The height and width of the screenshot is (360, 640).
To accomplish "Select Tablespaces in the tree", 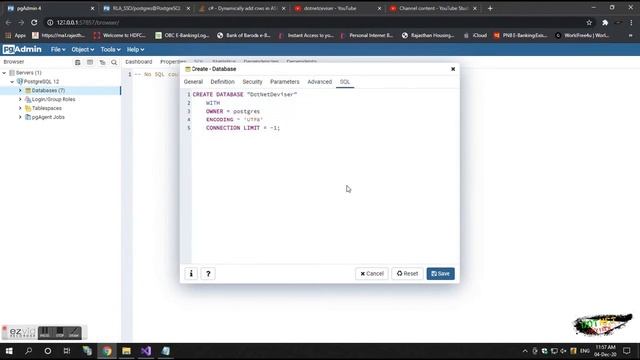I will point(47,108).
